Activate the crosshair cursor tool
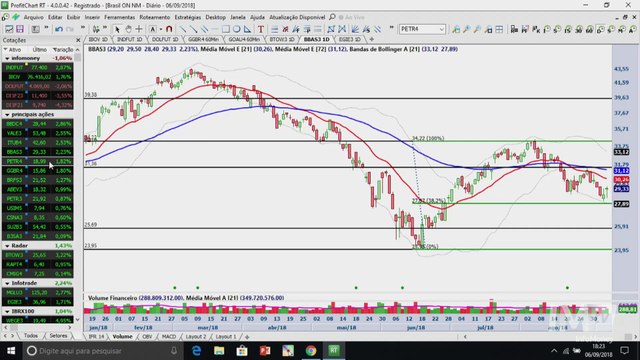 (139, 29)
